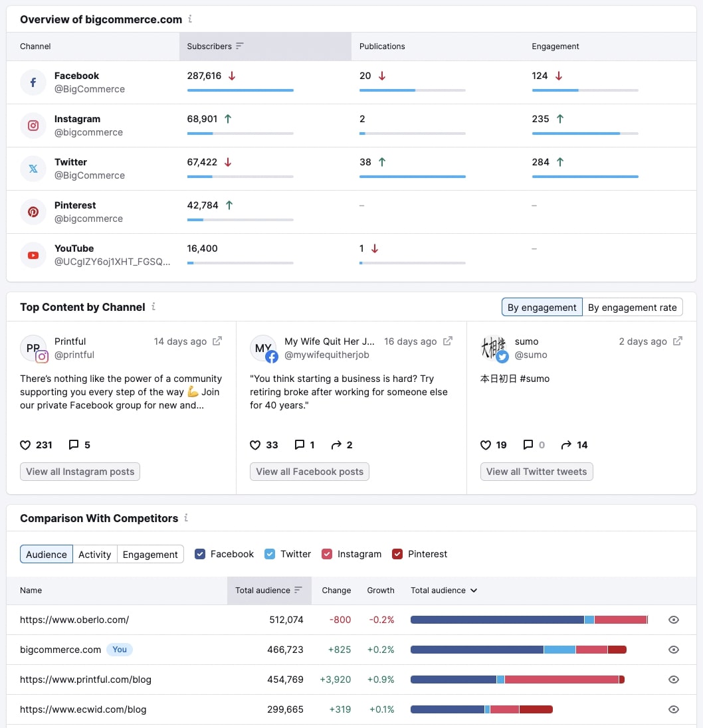Show details with the eye icon for oberlo.com
This screenshot has width=703, height=728.
(674, 619)
